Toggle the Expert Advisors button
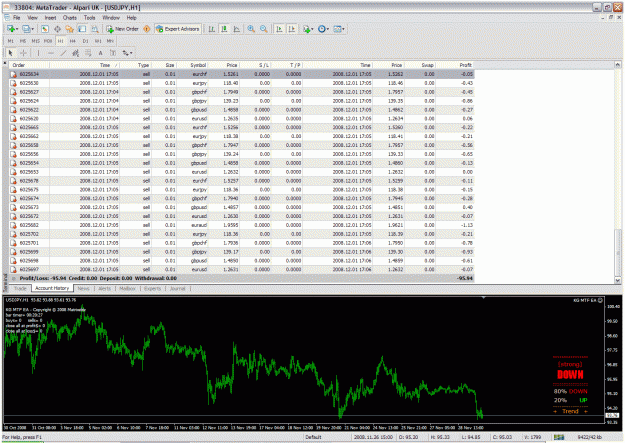This screenshot has height=443, width=625. click(178, 29)
